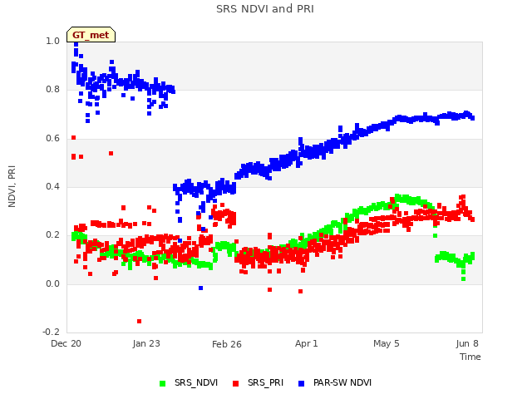Click the 0.0 y-axis tick label

point(52,283)
